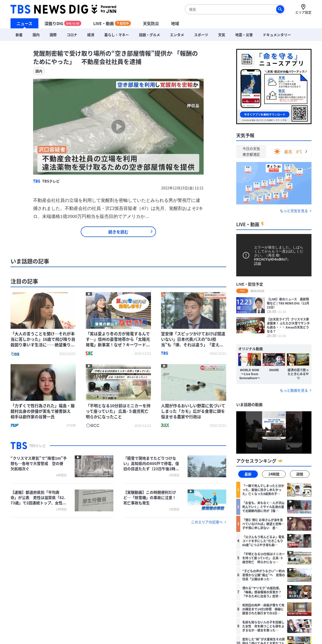Open the LIVE 夜のニュース schedule thumbnail
Image resolution: width=322 pixels, height=644 pixels.
[251, 305]
